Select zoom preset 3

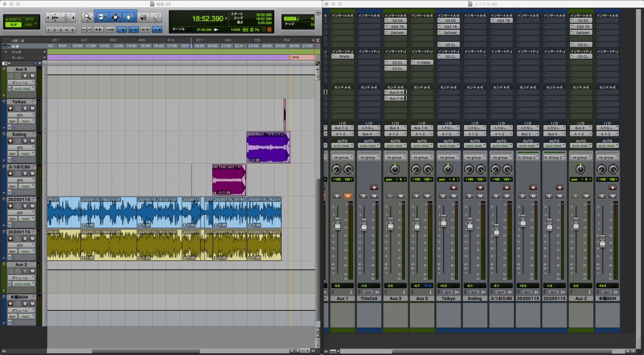point(61,30)
